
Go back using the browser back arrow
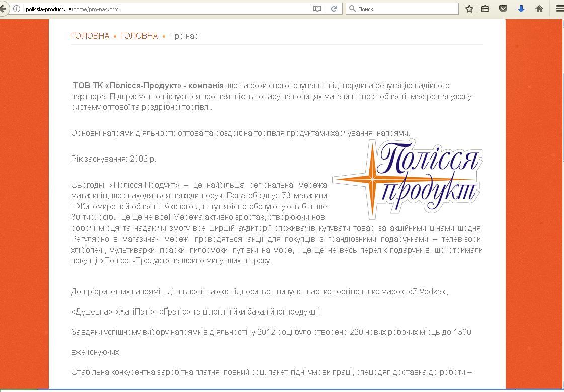click(x=3, y=9)
